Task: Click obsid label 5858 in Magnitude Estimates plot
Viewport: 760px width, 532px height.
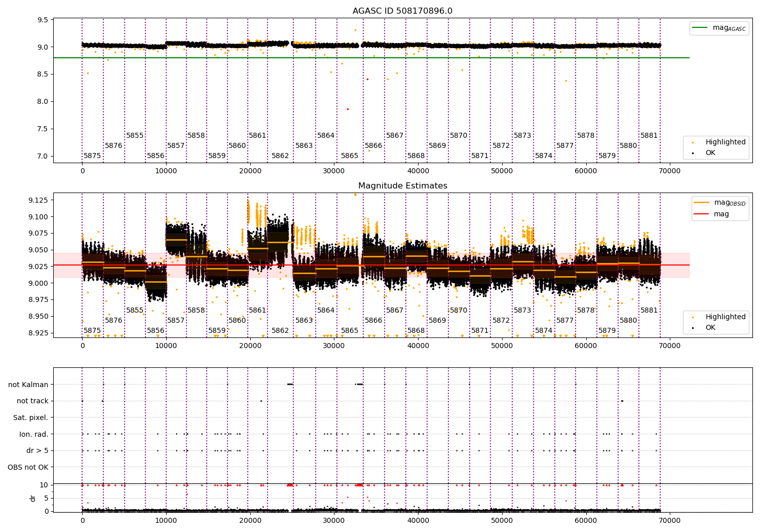Action: pyautogui.click(x=196, y=311)
